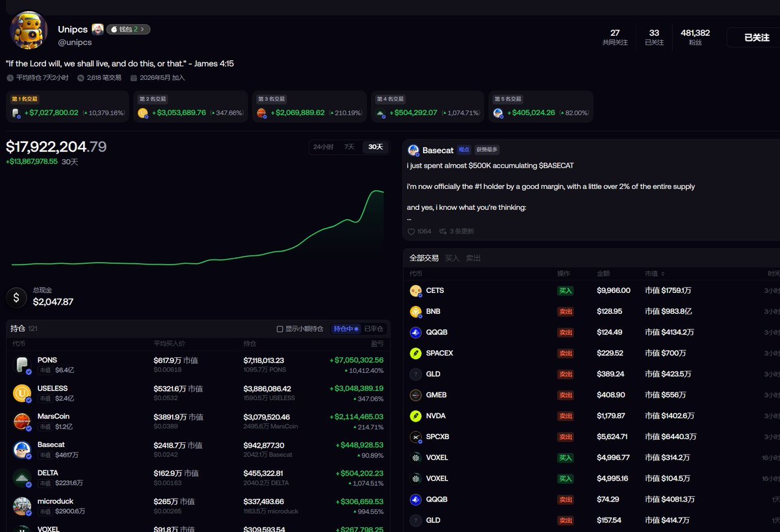Click the @unipcs handle
Viewport: 780px width, 532px height.
75,42
